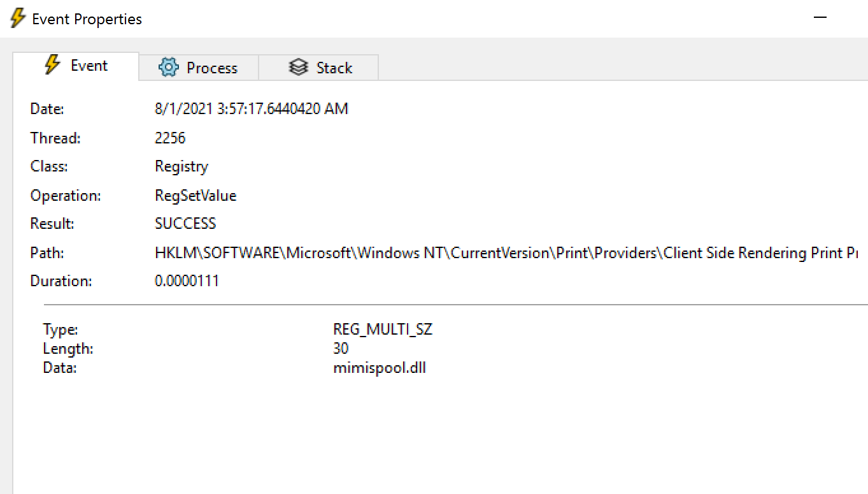Click the mimispool.dll data value
The width and height of the screenshot is (868, 494).
point(380,368)
